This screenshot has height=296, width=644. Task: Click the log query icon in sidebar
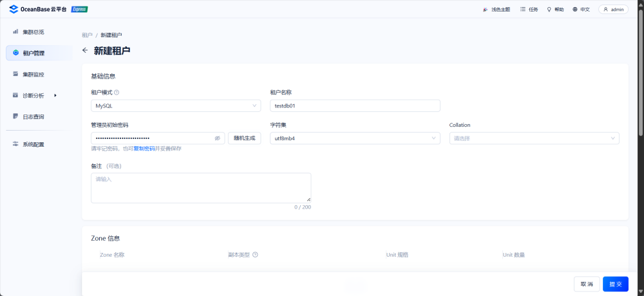(15, 116)
